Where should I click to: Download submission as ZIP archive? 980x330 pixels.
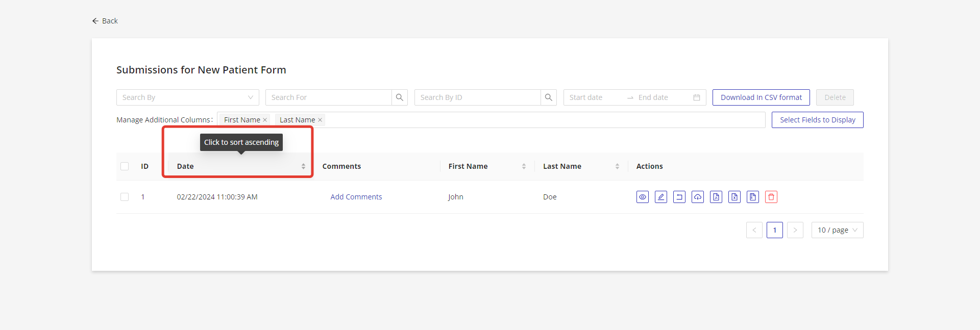[x=752, y=197]
